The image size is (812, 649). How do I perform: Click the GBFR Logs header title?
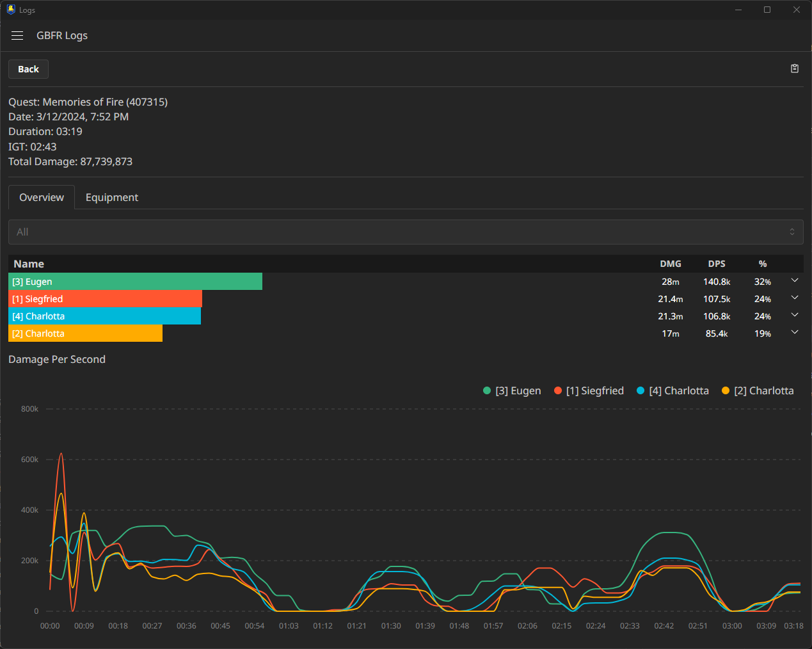coord(62,36)
